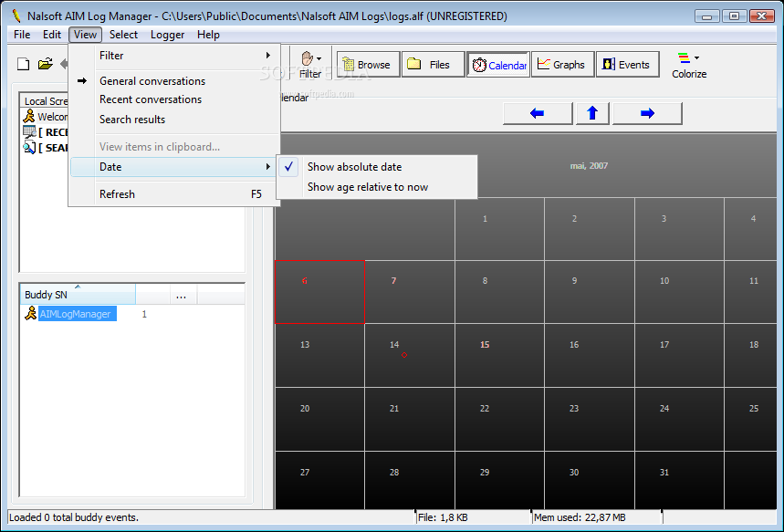
Task: Click the AIMLogManager buddy icon
Action: point(30,314)
